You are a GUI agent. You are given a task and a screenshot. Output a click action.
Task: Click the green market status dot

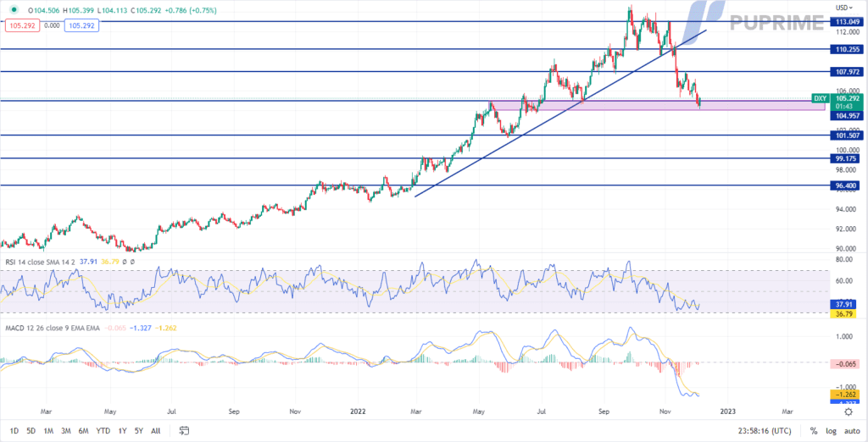pyautogui.click(x=14, y=10)
